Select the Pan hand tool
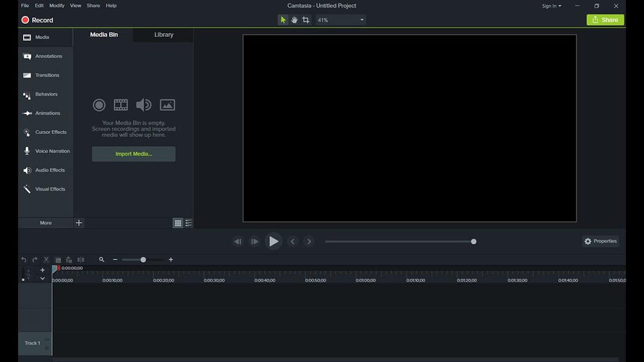This screenshot has height=362, width=644. [294, 20]
